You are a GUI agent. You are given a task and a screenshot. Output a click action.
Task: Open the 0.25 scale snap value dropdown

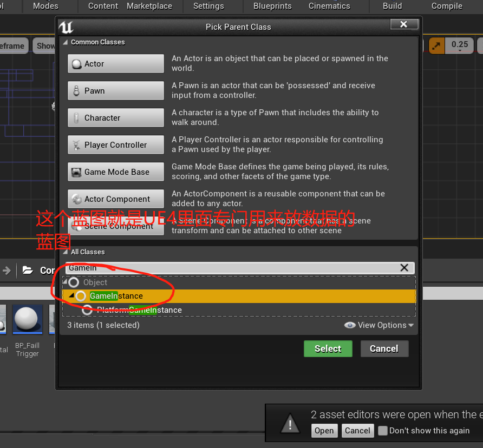click(460, 46)
